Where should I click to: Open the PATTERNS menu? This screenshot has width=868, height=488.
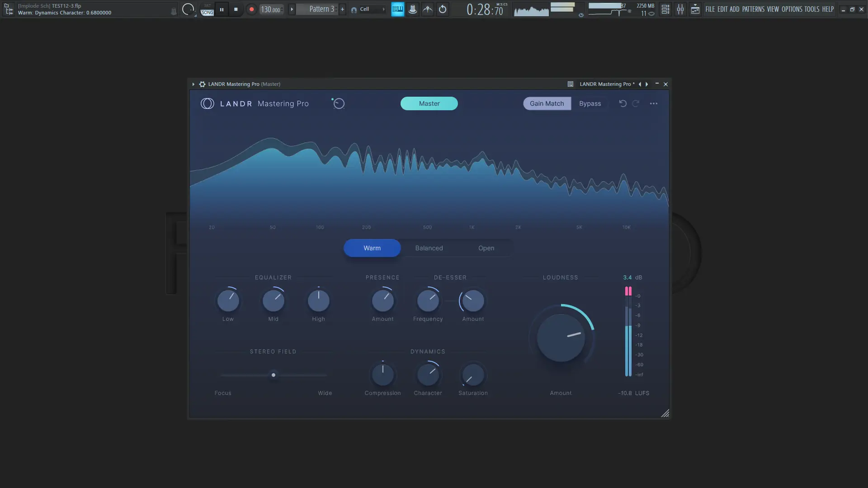(753, 9)
